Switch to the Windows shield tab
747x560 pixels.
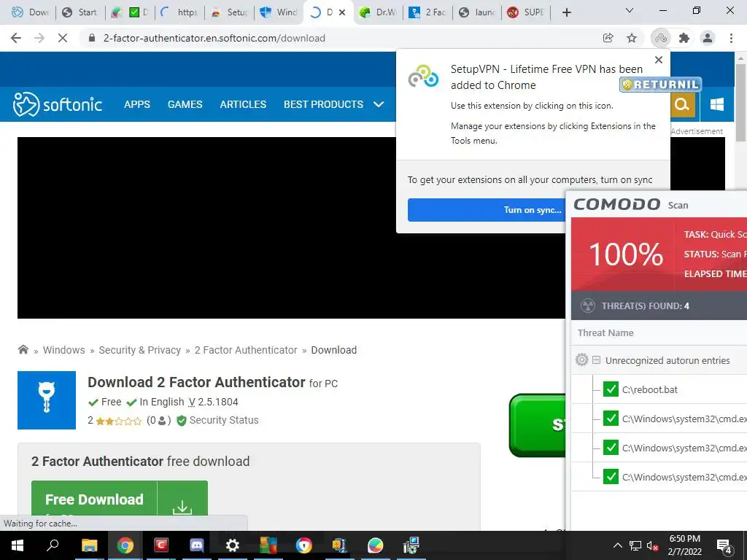(x=279, y=12)
